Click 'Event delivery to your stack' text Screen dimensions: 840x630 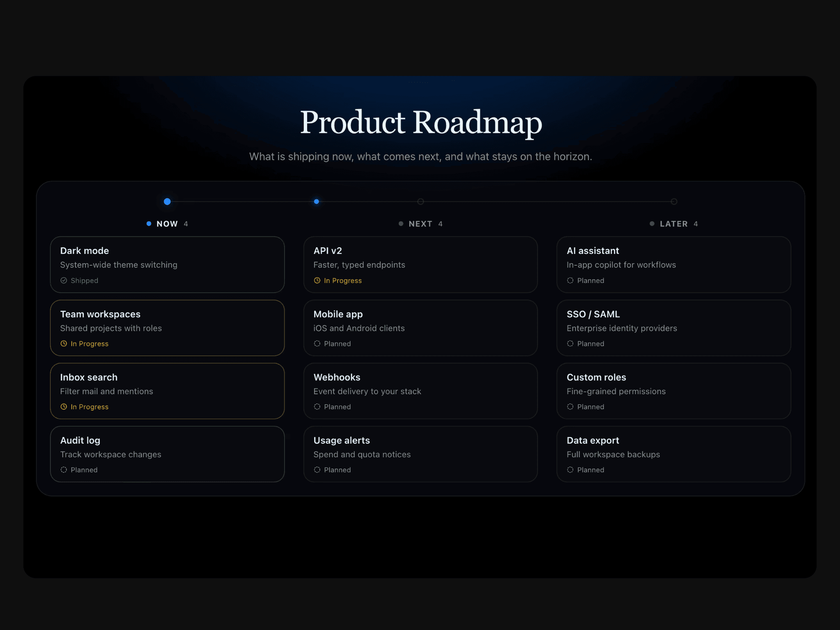click(x=367, y=391)
